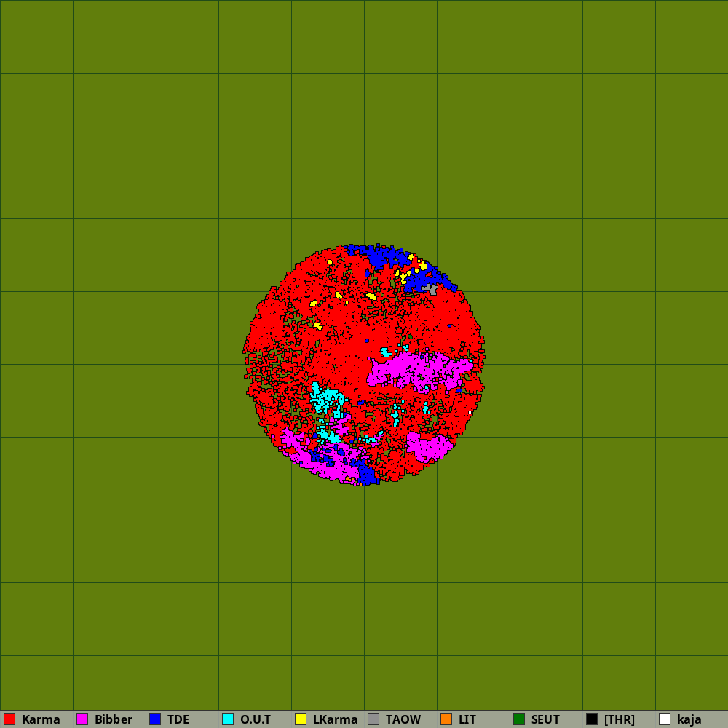Click the orange LIT color swatch
The image size is (728, 728).
446,719
